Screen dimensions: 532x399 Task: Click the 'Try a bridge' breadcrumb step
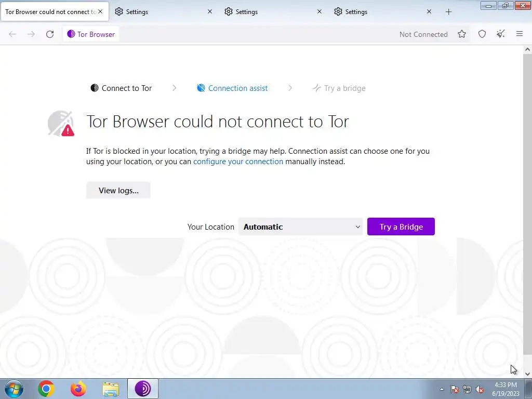[339, 88]
